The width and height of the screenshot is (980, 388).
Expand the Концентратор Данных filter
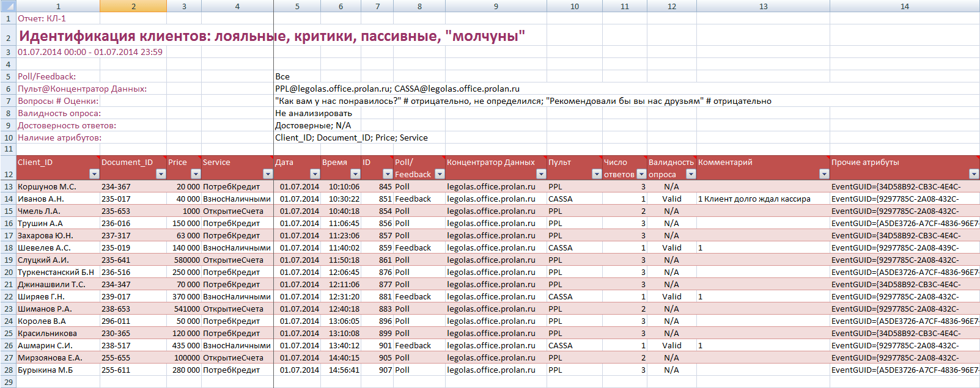click(x=541, y=174)
